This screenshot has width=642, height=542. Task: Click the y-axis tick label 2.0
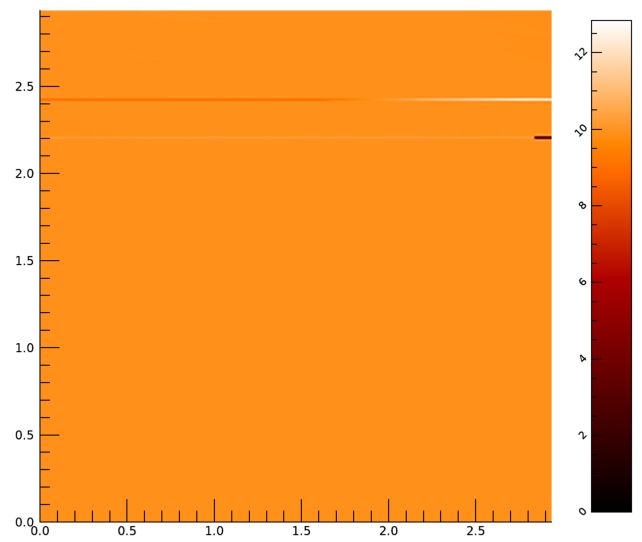25,174
